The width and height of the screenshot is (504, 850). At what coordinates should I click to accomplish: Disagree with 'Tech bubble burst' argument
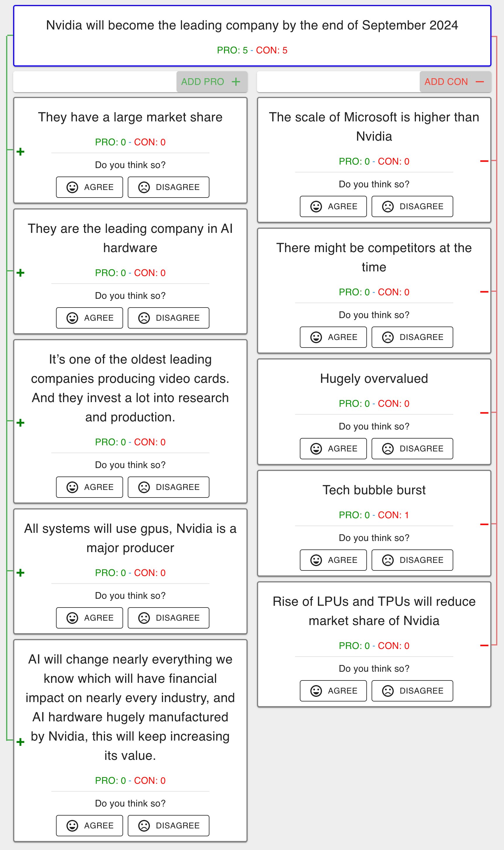(x=412, y=560)
